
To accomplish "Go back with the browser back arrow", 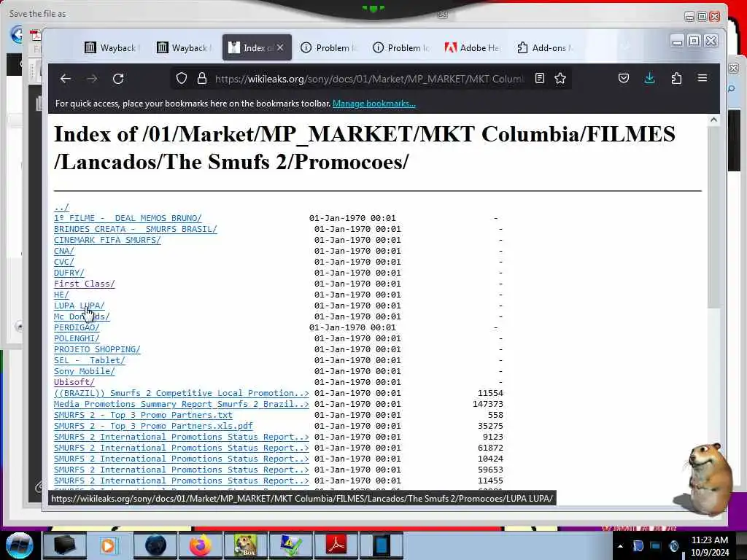I will (x=66, y=79).
